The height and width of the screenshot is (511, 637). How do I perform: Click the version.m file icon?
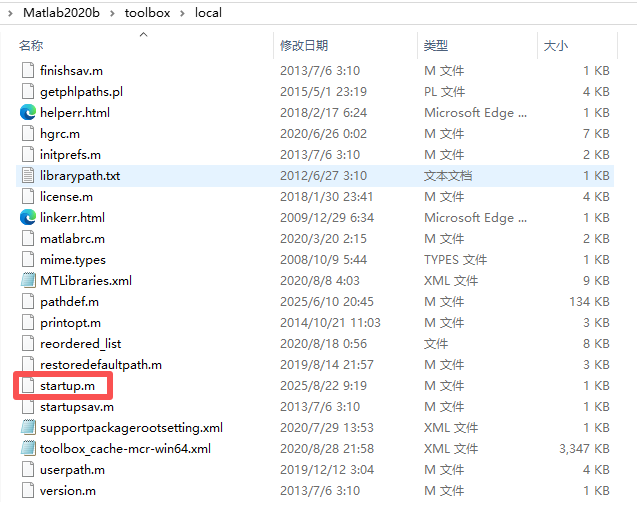pos(28,491)
